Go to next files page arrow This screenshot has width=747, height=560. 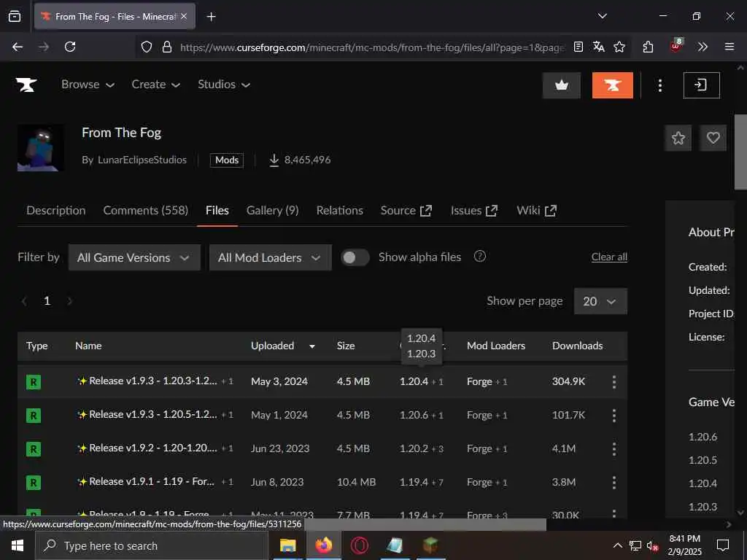[69, 301]
